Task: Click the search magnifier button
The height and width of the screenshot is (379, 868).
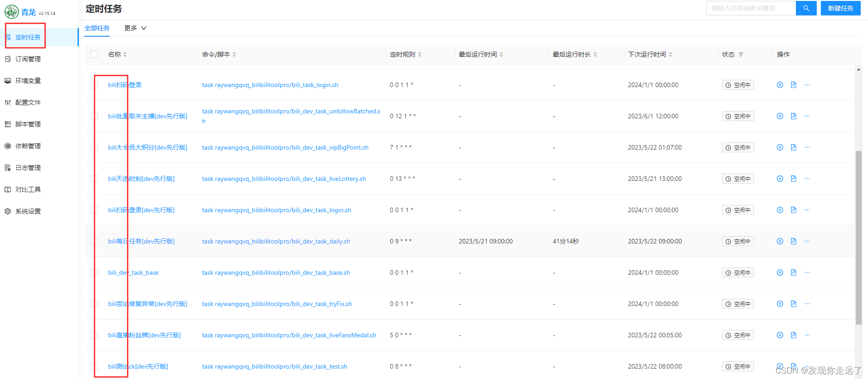Action: click(x=806, y=8)
